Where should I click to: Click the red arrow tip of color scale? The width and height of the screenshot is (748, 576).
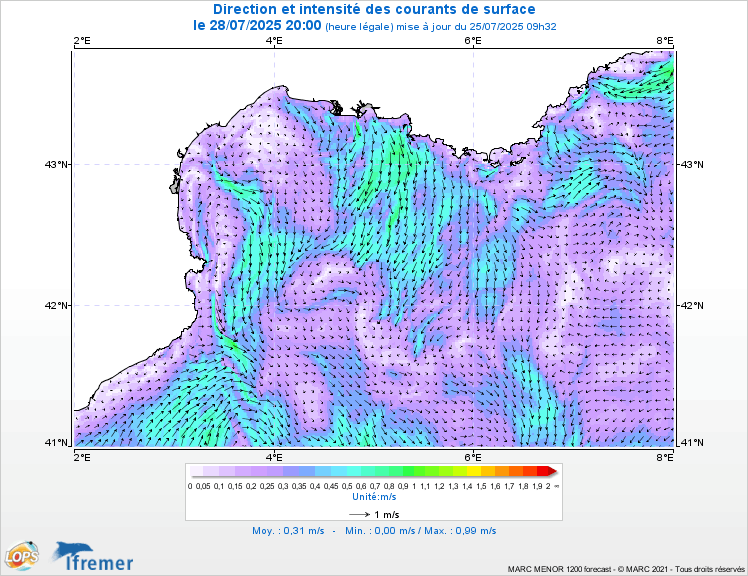(552, 471)
